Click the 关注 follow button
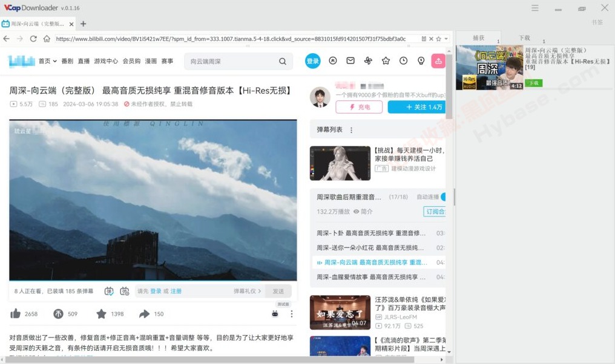The height and width of the screenshot is (364, 615). point(418,107)
